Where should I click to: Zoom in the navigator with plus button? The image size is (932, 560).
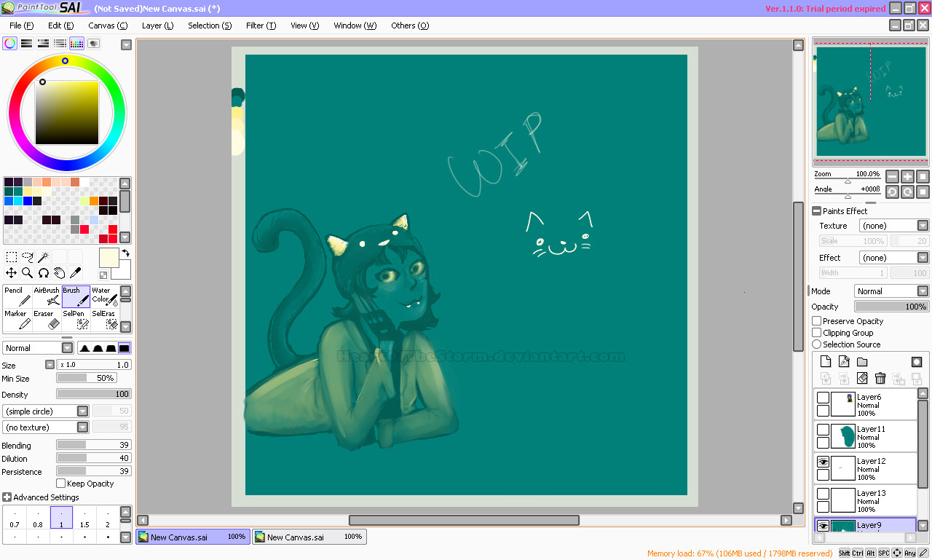[x=908, y=176]
